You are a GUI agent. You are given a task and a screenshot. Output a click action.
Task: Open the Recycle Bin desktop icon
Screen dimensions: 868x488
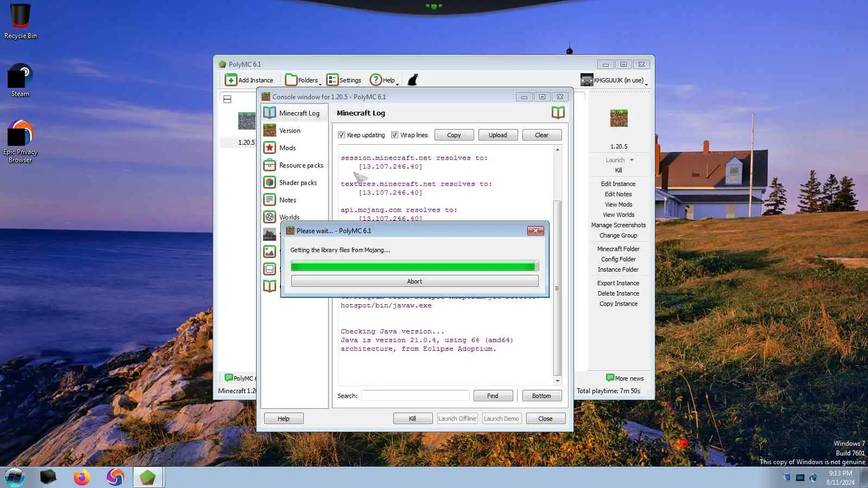[x=21, y=22]
